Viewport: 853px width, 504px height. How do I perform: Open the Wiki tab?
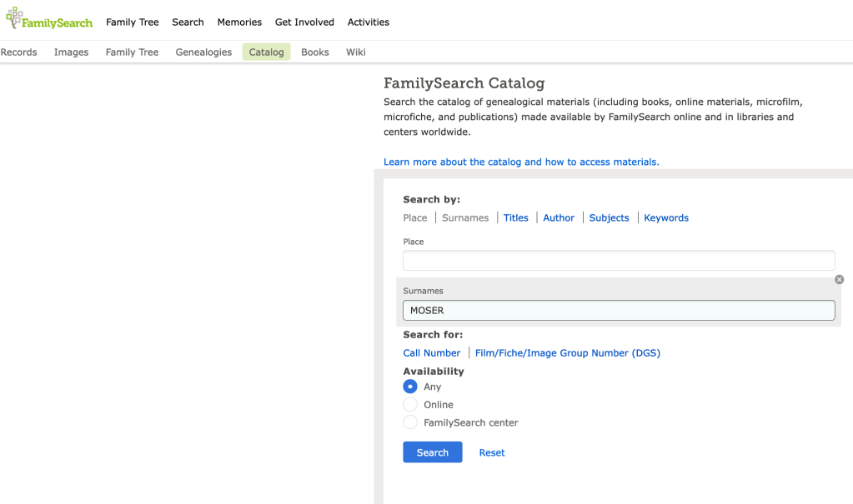[x=356, y=52]
